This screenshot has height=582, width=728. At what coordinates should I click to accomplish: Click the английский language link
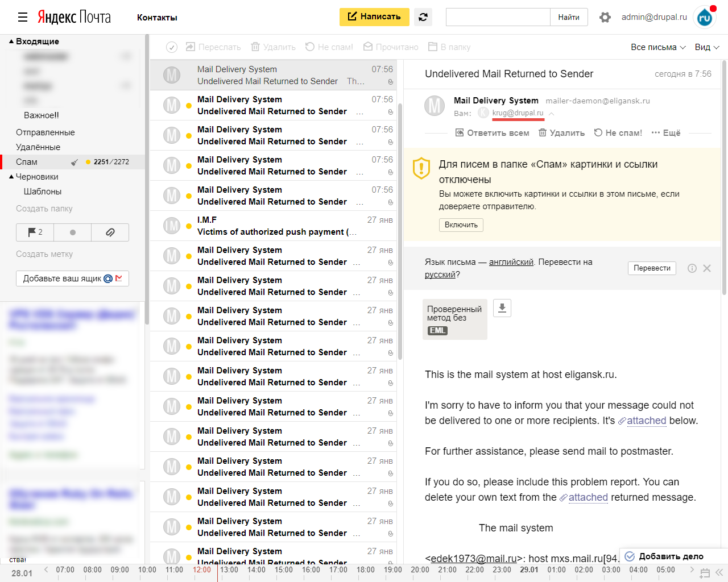pyautogui.click(x=511, y=262)
